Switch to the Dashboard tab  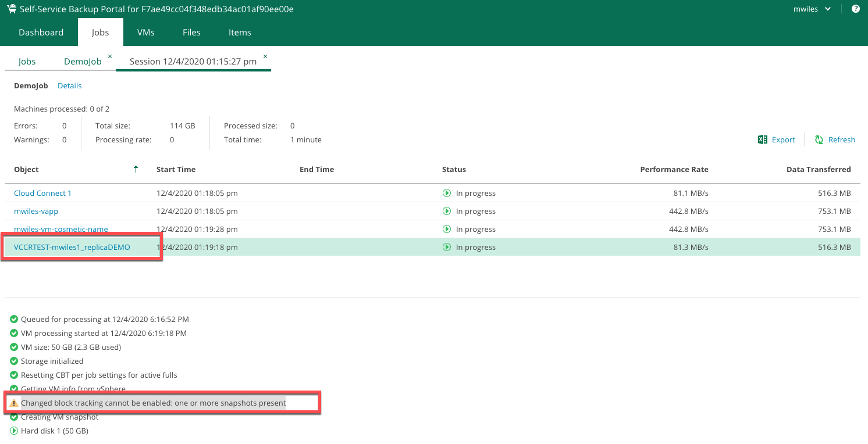tap(41, 33)
